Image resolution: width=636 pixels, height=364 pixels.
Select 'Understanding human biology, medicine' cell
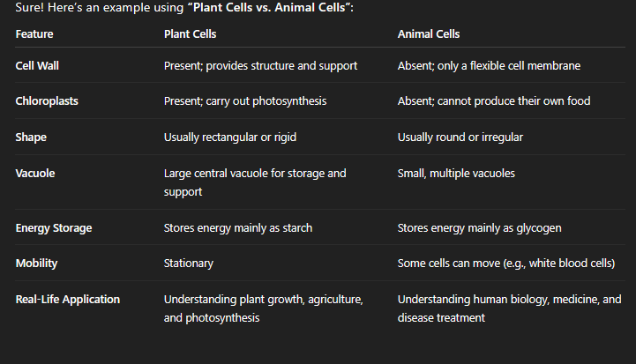pyautogui.click(x=510, y=308)
